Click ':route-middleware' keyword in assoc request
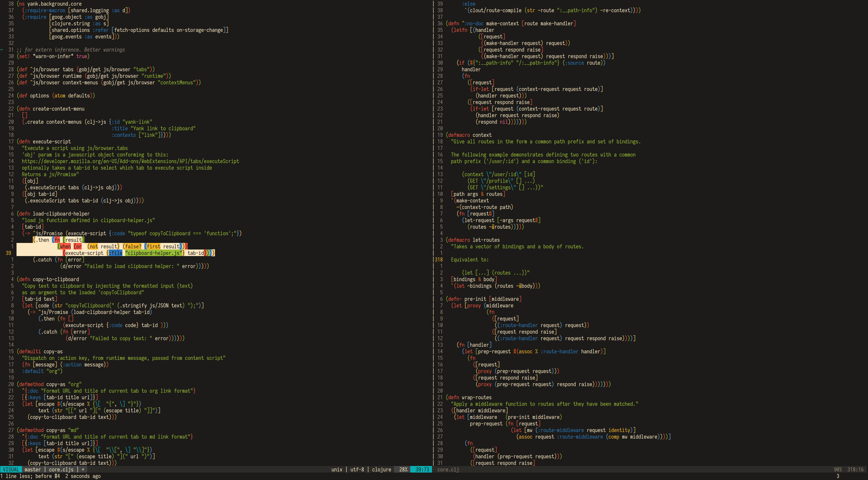Image resolution: width=868 pixels, height=480 pixels. point(579,437)
